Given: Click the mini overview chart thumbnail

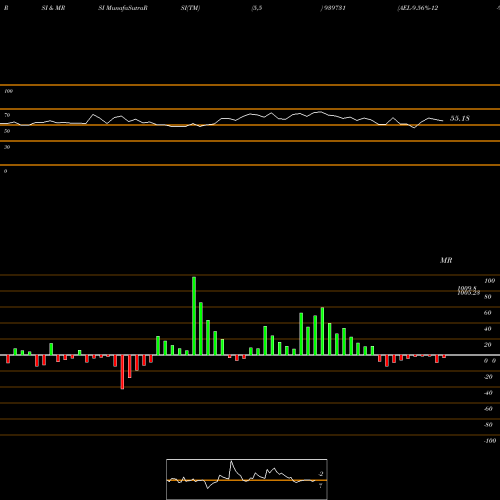Looking at the screenshot, I should pyautogui.click(x=247, y=479).
